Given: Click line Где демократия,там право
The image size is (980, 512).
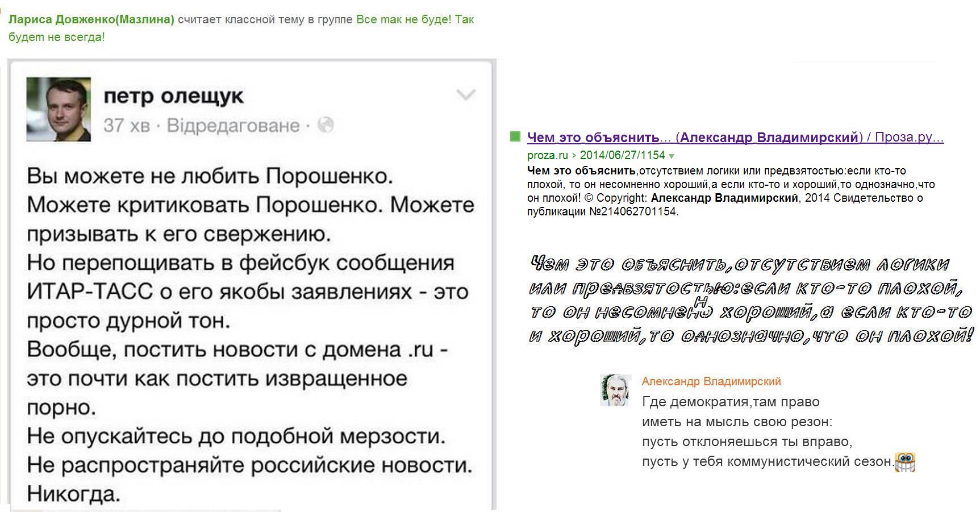Looking at the screenshot, I should [731, 402].
